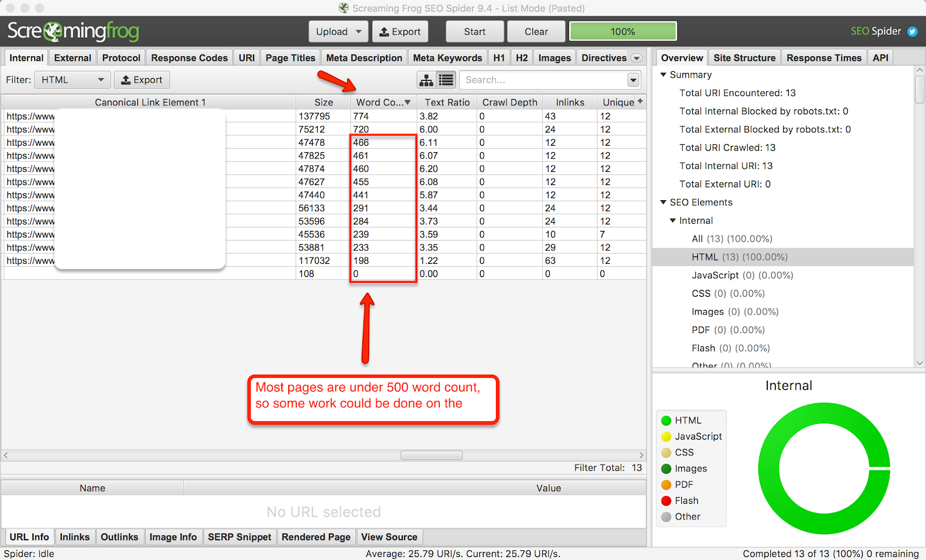Open the Images tab
The width and height of the screenshot is (926, 560).
554,58
